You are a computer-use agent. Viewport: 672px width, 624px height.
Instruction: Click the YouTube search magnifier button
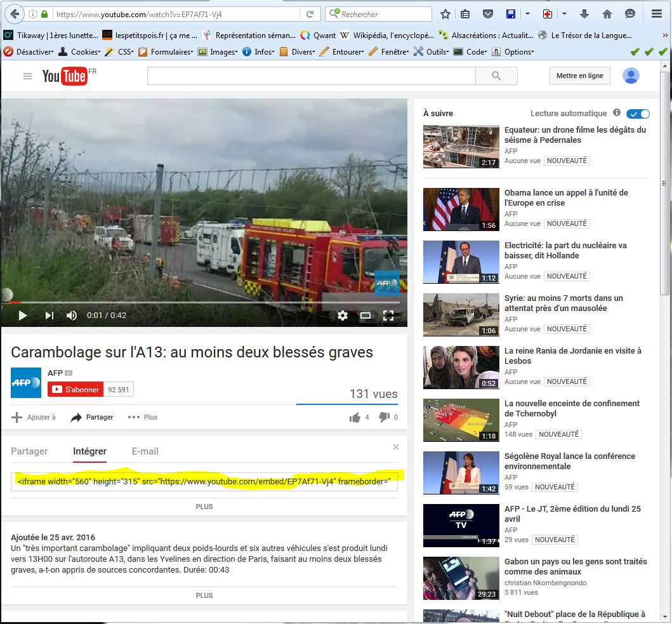tap(496, 76)
